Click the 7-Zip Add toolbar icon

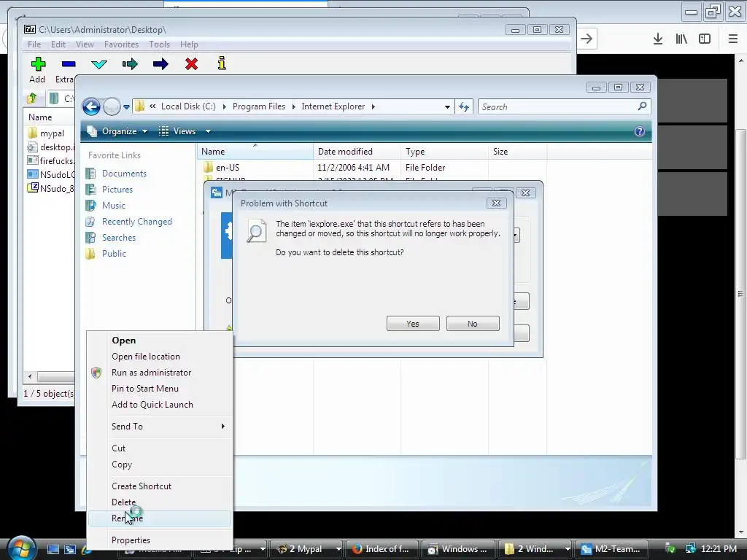(38, 64)
